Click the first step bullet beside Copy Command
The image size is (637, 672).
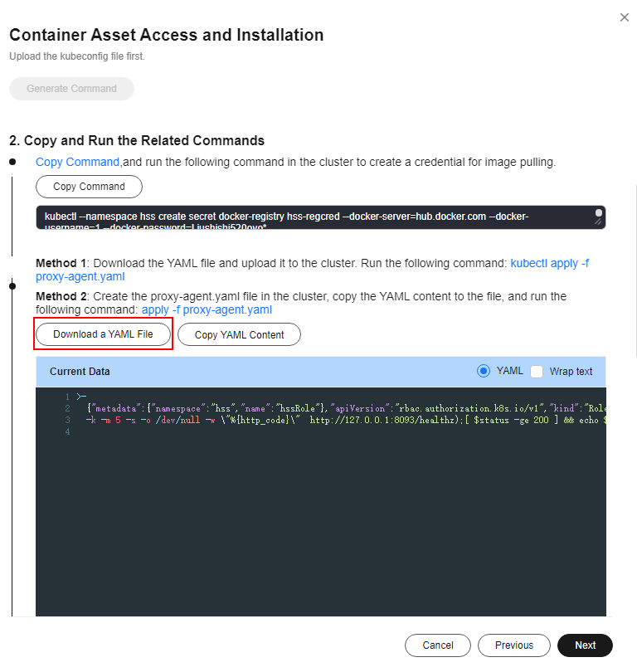(12, 162)
